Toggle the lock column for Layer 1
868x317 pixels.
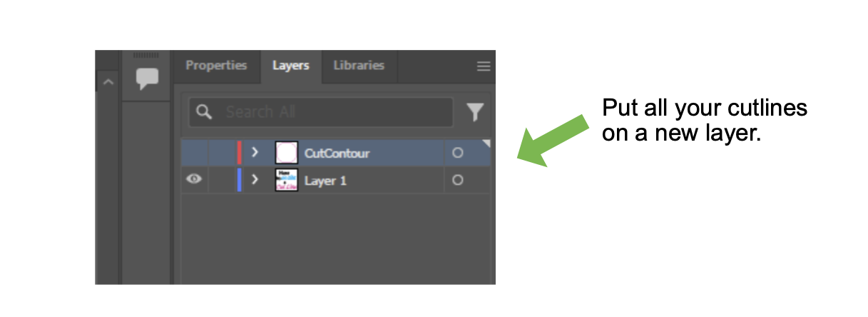pos(221,181)
